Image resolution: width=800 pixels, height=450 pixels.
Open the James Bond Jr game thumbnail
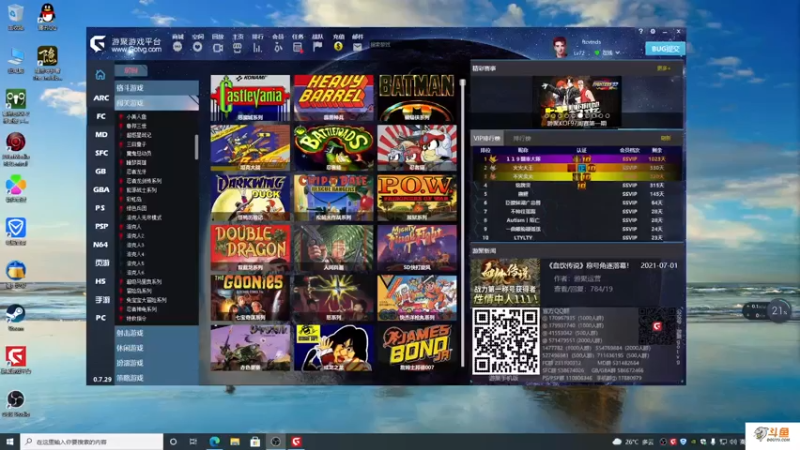point(417,348)
